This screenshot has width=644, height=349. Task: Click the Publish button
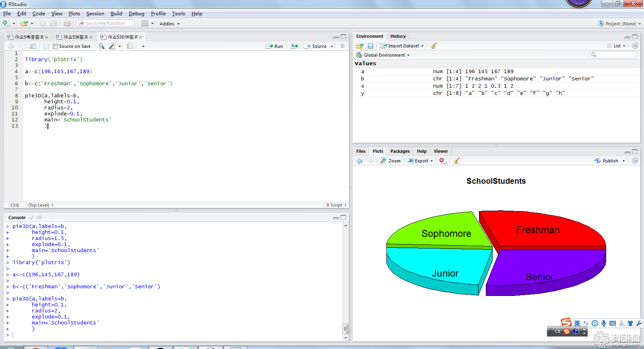607,161
